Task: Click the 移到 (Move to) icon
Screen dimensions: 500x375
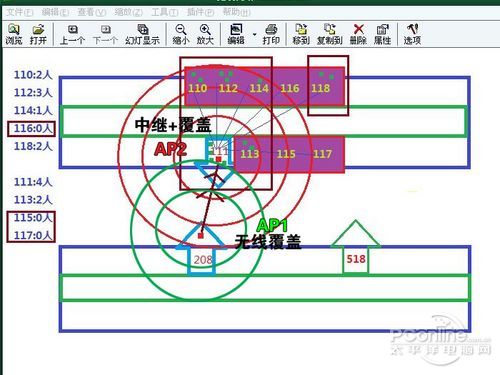Action: [x=301, y=34]
